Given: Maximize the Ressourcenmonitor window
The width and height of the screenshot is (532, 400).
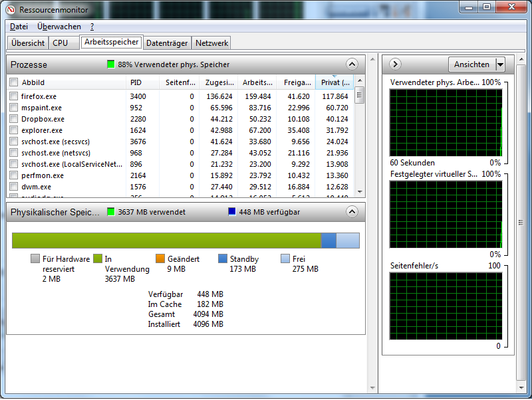Looking at the screenshot, I should point(487,7).
